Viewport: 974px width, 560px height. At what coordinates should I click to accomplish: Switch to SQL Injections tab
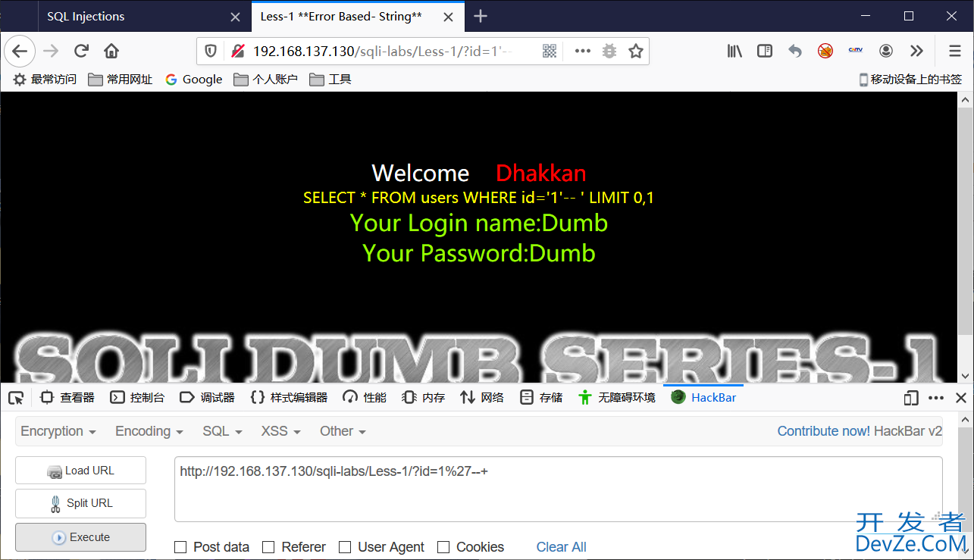[x=144, y=16]
